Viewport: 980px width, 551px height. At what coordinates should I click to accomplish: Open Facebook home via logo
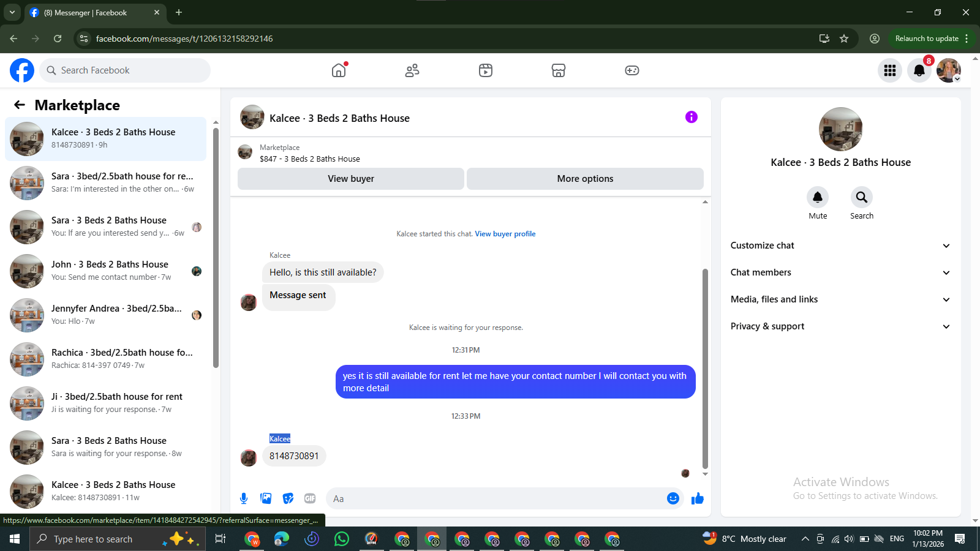coord(22,70)
